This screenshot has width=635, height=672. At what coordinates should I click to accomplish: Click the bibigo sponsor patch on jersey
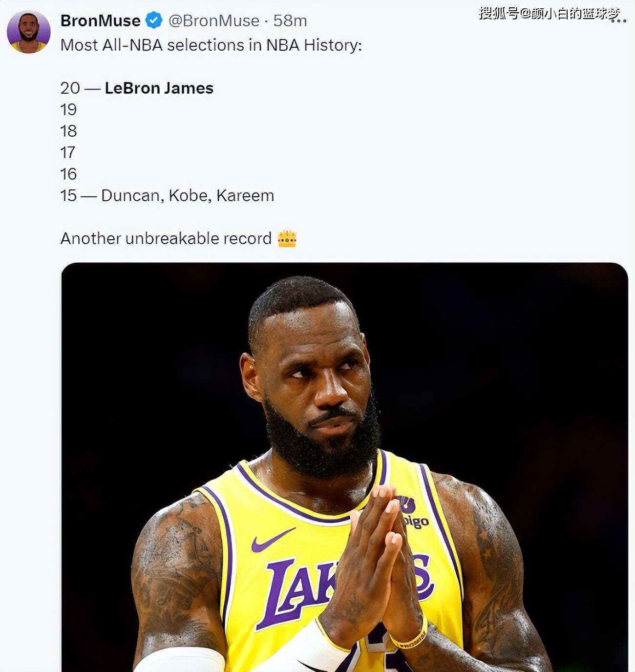tap(413, 514)
